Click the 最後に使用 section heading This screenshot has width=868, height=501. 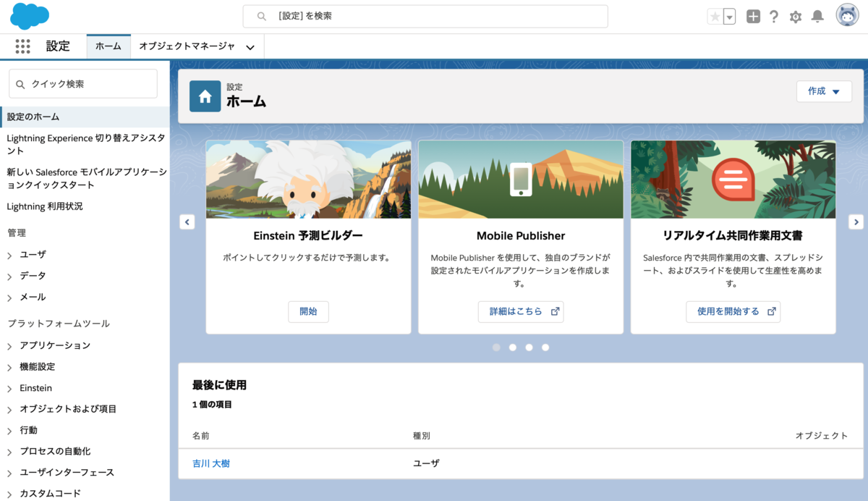[x=220, y=385]
